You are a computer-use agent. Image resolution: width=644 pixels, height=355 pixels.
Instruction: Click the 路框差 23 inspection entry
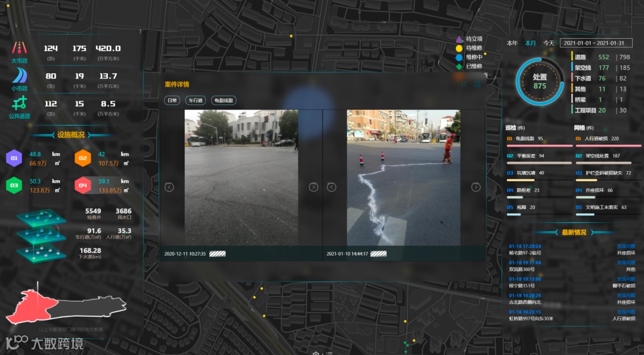tap(524, 191)
